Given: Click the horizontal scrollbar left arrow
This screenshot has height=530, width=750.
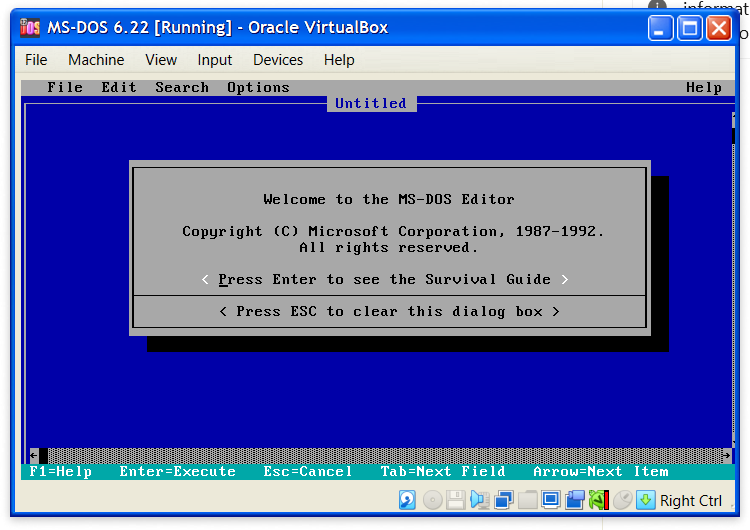Looking at the screenshot, I should click(x=33, y=455).
